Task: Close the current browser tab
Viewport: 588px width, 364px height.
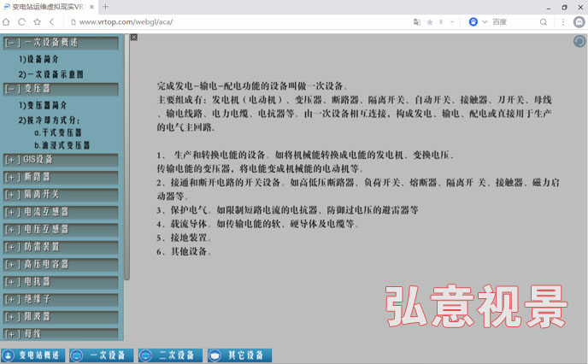Action: tap(91, 7)
